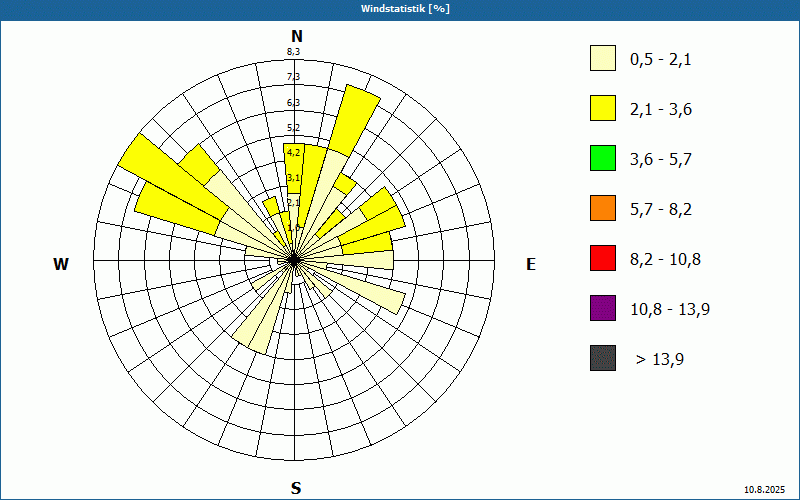
Task: Click the green 3,6 - 5,7 legend swatch
Action: [603, 158]
